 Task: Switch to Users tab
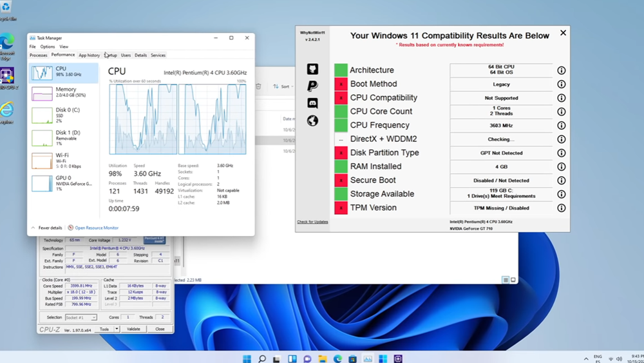click(126, 55)
